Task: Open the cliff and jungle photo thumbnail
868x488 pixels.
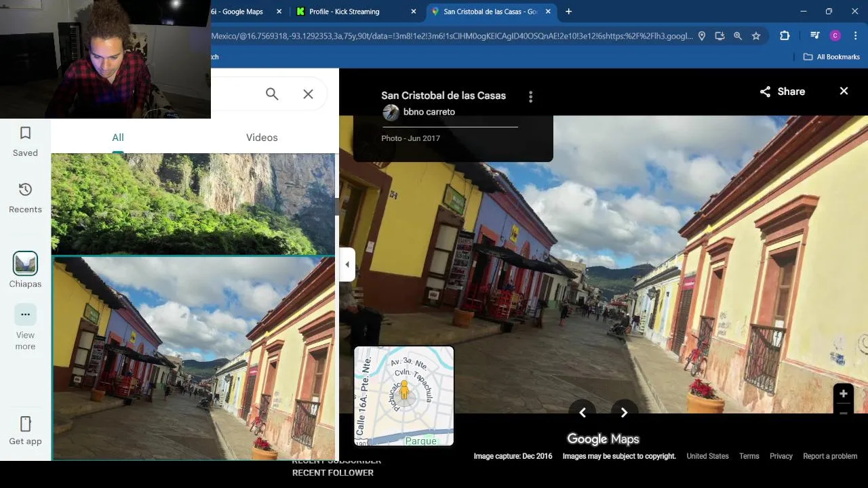Action: (193, 203)
